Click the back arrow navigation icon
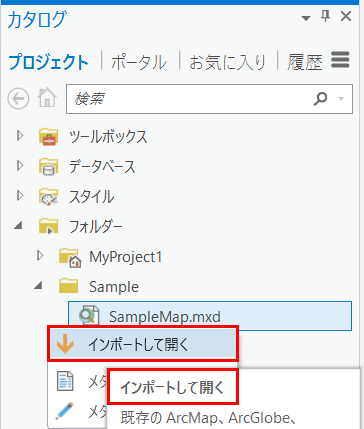This screenshot has height=429, width=364. pos(18,99)
